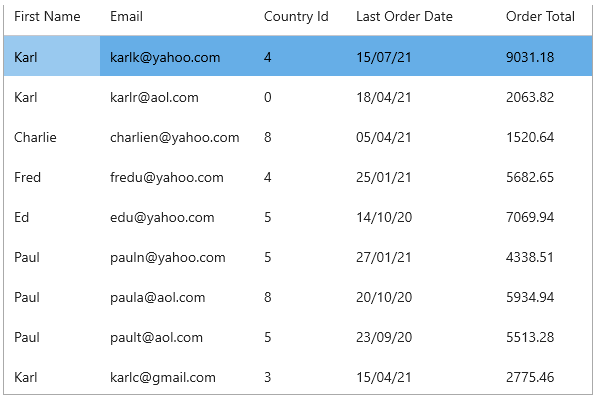Image resolution: width=597 pixels, height=399 pixels.
Task: Select the highlighted Karl first name cell
Action: click(x=52, y=56)
